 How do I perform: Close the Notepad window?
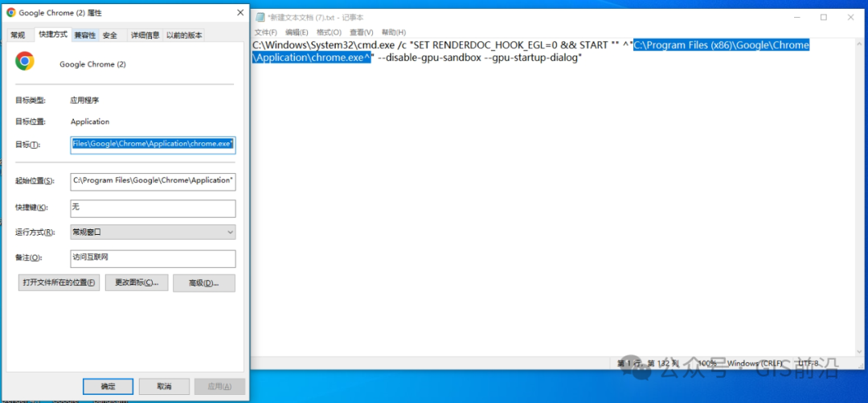click(x=851, y=17)
